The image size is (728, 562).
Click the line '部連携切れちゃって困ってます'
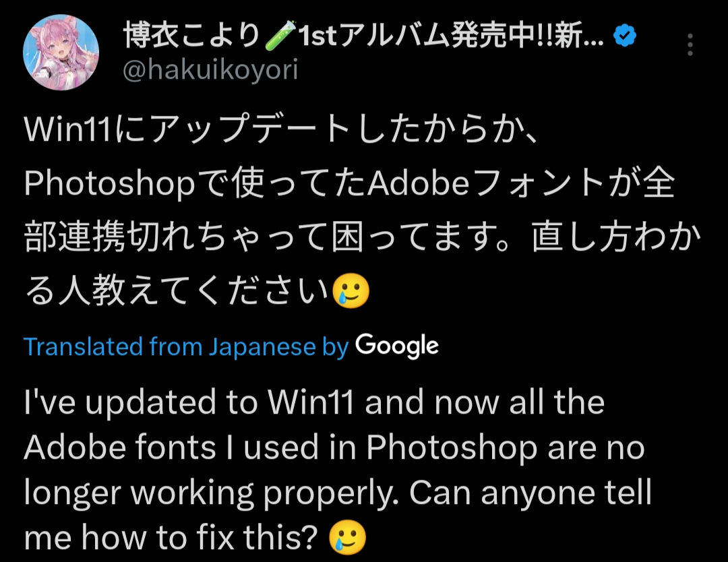(x=362, y=237)
